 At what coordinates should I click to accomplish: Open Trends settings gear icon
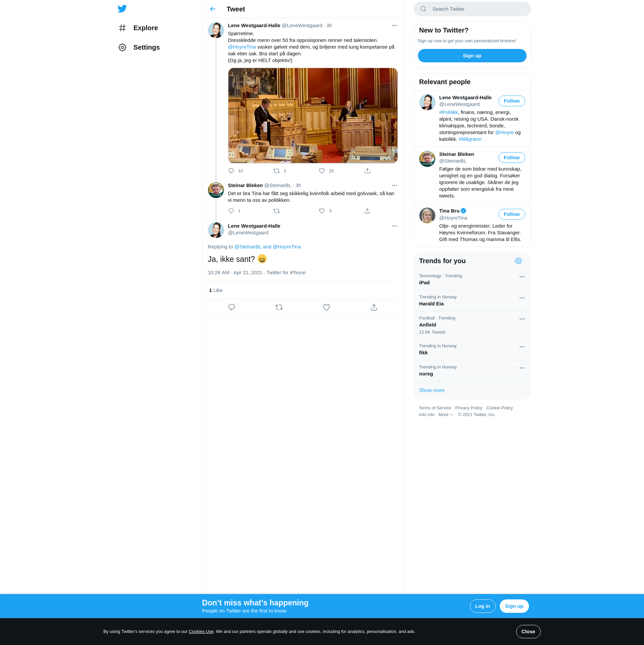pos(518,261)
